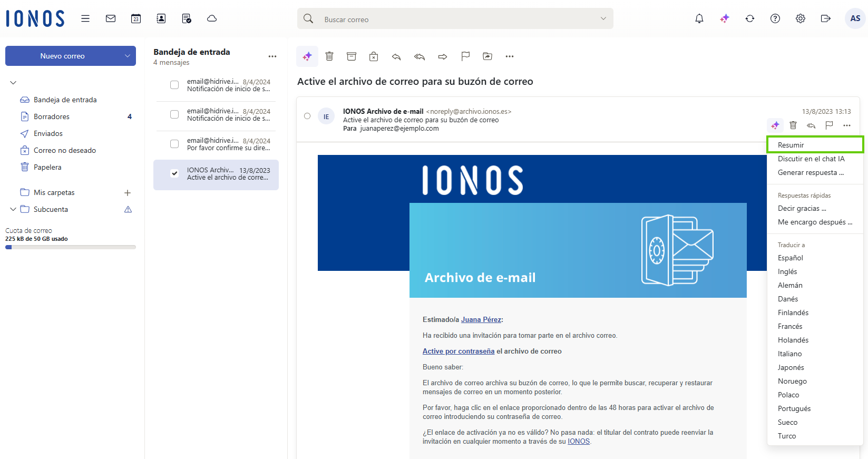Open the three-dot menu in message header

coord(847,125)
